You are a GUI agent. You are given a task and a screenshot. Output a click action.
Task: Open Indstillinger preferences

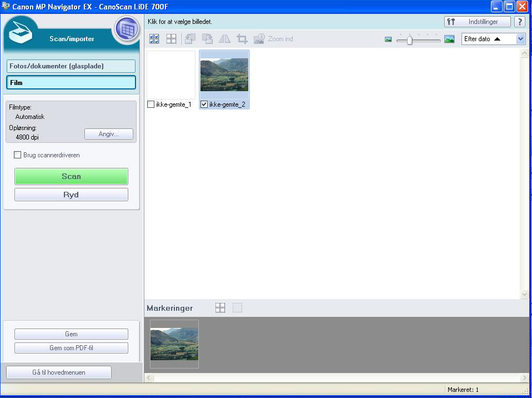[478, 22]
